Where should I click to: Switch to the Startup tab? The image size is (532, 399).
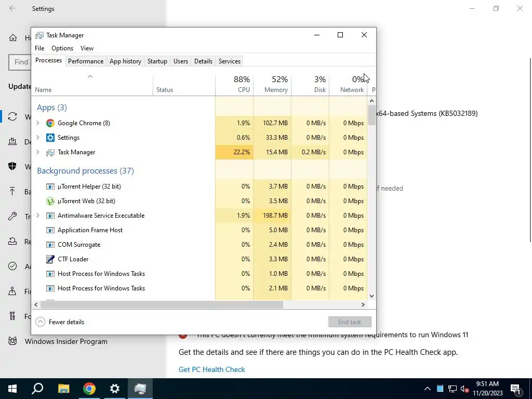157,61
